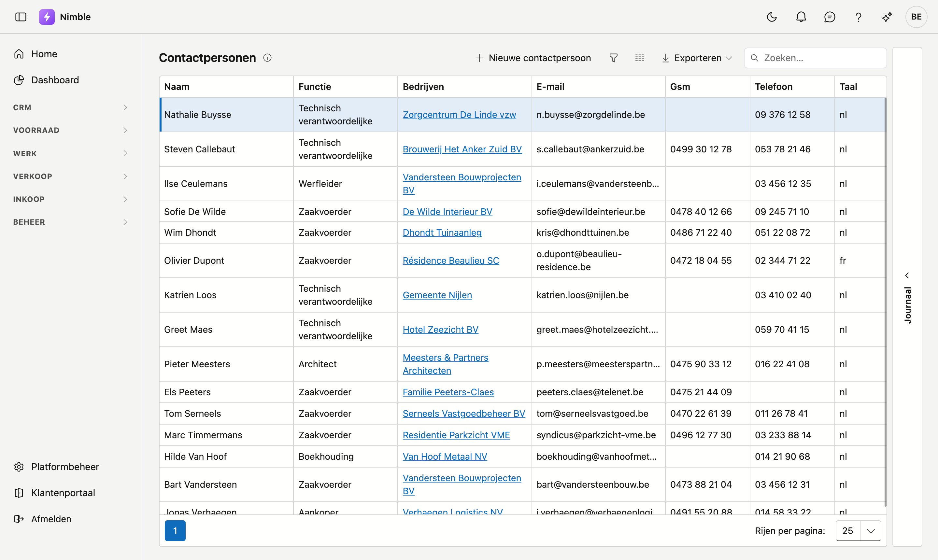Open Brouwerij Het Anker Zuid BV link

462,149
